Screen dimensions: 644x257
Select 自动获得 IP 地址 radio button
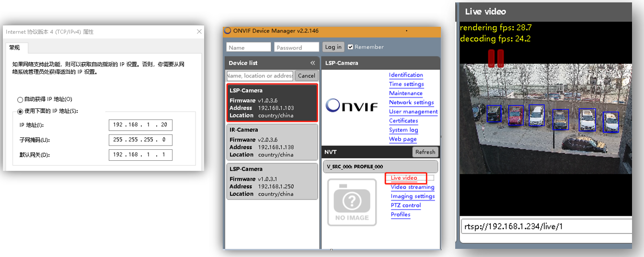[x=20, y=100]
